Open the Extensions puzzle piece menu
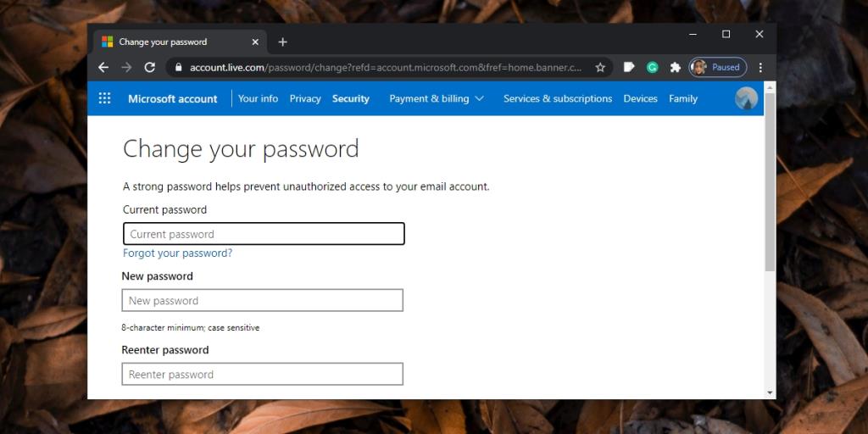868x434 pixels. click(x=675, y=67)
